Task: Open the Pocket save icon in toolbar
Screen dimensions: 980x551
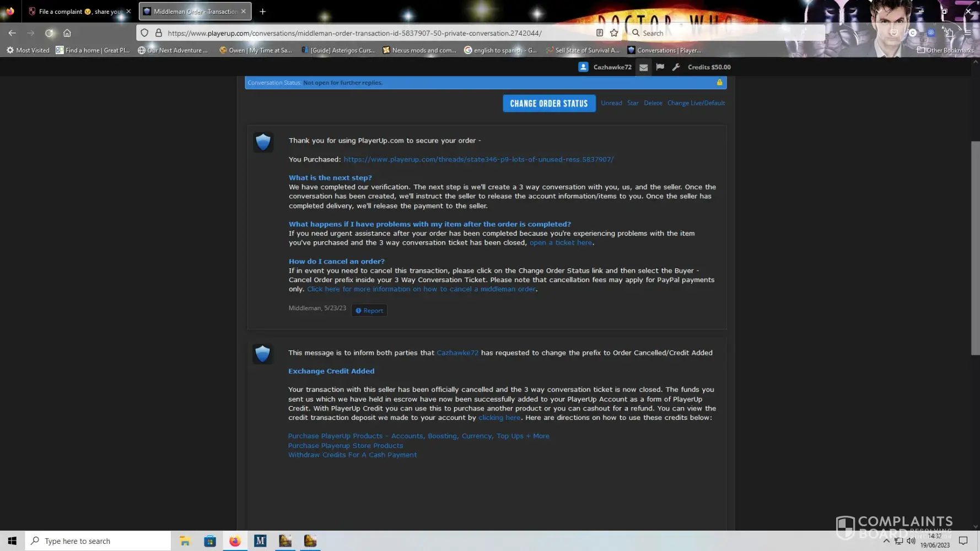Action: pos(894,33)
